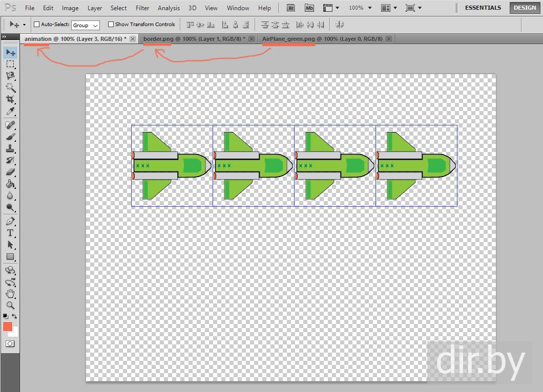Image resolution: width=543 pixels, height=392 pixels.
Task: Select the Hand tool
Action: pyautogui.click(x=10, y=294)
